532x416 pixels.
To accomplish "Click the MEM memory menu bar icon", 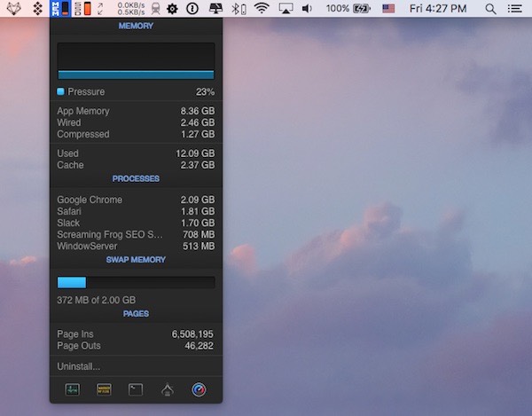I will (x=60, y=9).
